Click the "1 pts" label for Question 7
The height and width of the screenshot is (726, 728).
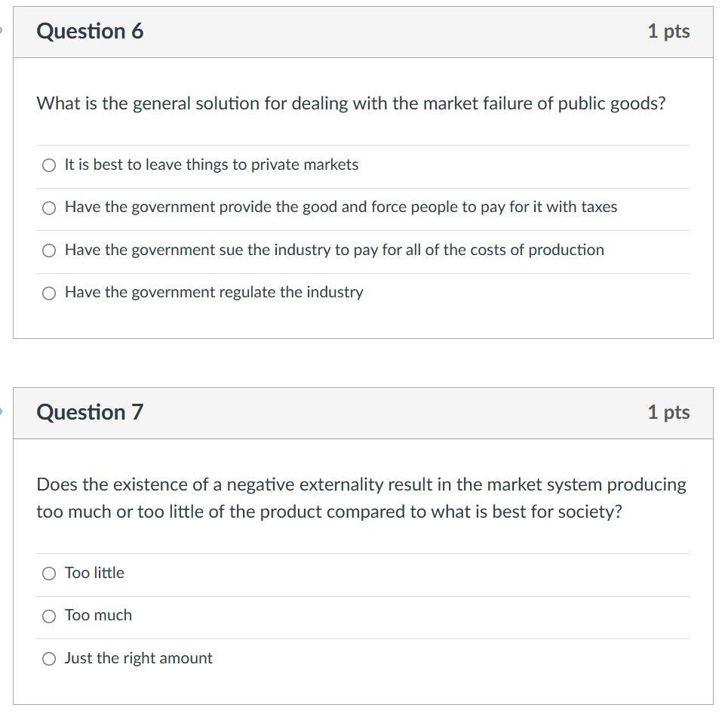668,412
